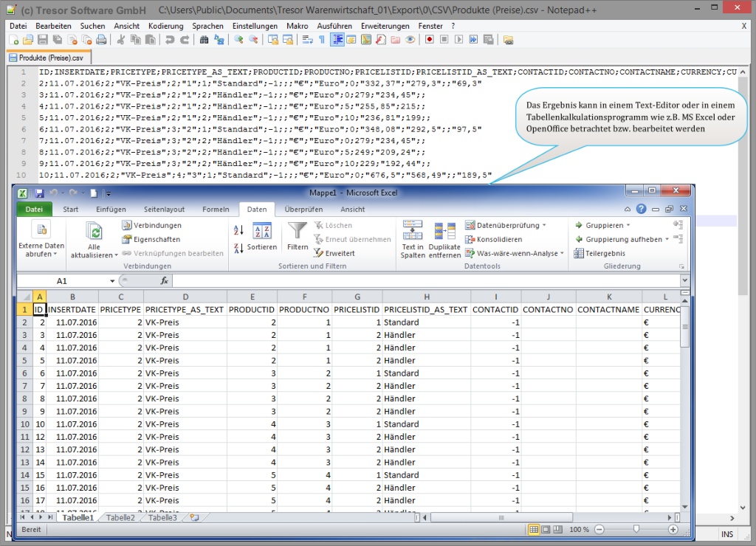
Task: Click the Alle aktualisieren icon
Action: [x=94, y=232]
